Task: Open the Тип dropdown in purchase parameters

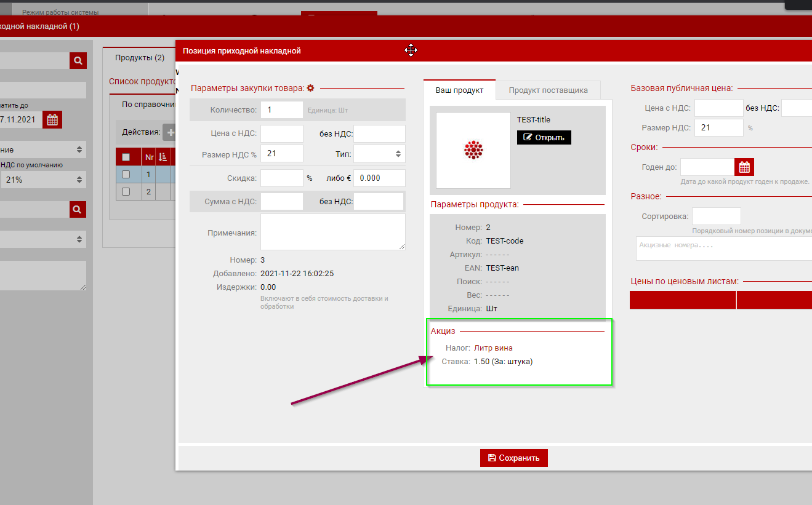Action: [x=379, y=154]
